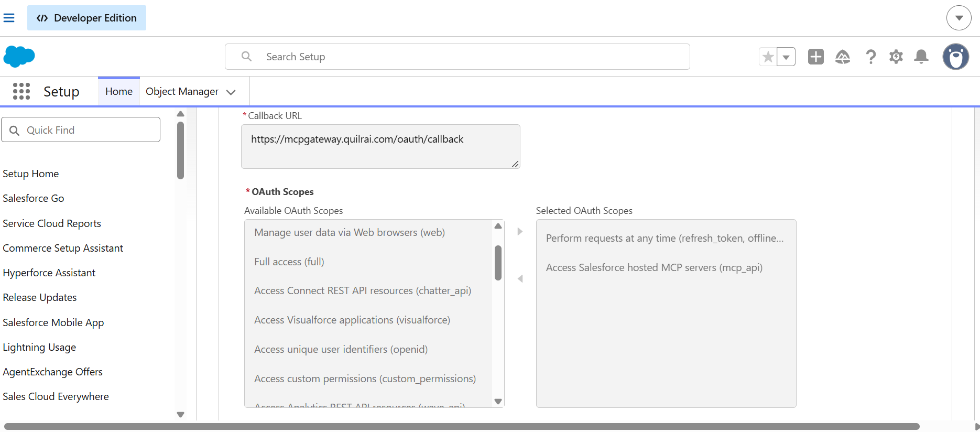Click into the Callback URL text area
The image size is (980, 432).
click(380, 146)
